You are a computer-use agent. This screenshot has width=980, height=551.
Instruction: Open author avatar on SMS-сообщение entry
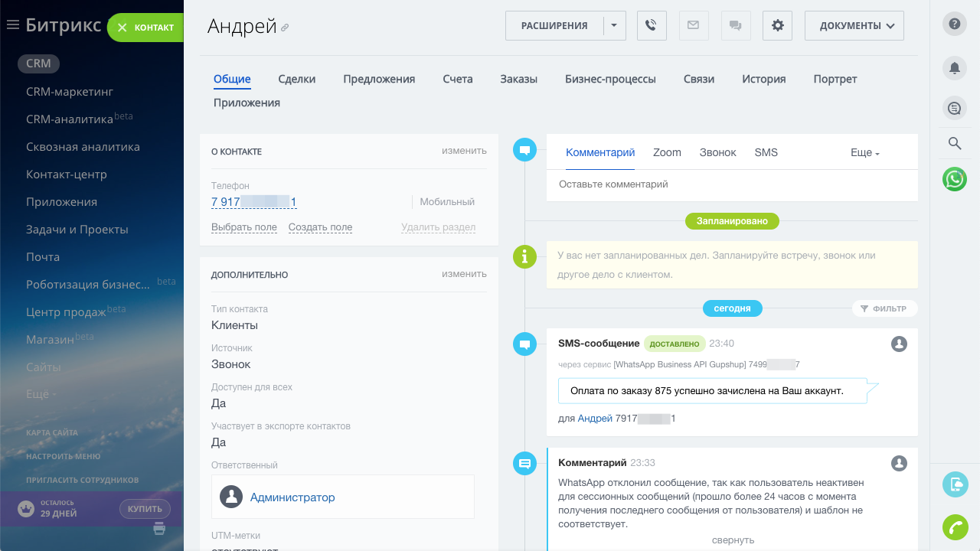900,344
